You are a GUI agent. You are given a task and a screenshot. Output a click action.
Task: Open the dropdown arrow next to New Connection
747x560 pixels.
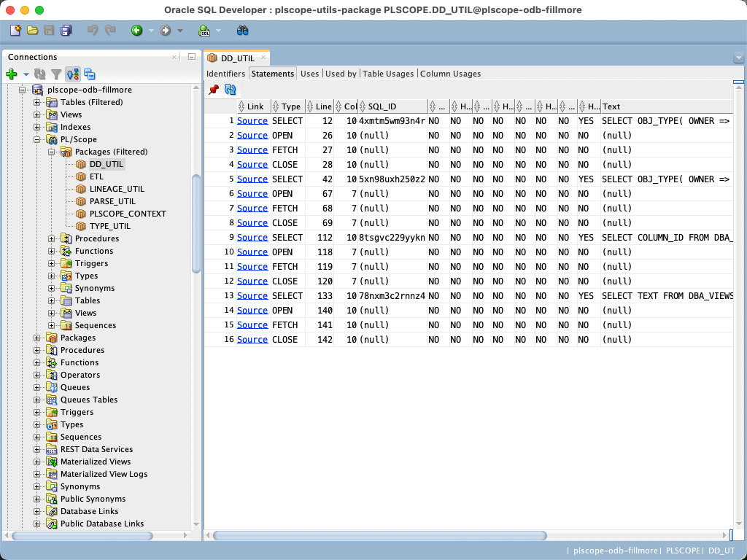tap(26, 74)
